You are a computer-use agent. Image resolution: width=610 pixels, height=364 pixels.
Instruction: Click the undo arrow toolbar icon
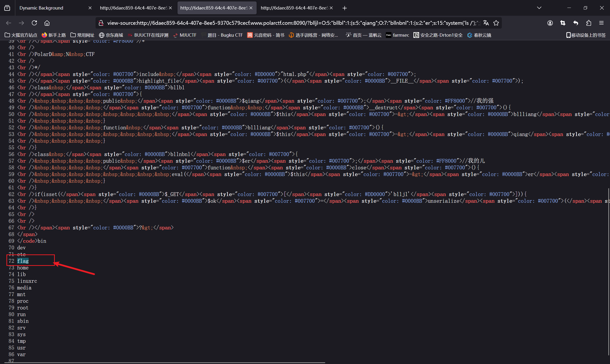(575, 23)
